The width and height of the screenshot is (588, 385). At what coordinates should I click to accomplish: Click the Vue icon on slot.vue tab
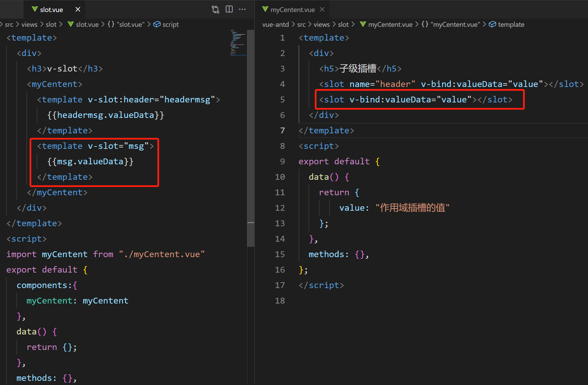click(x=35, y=10)
